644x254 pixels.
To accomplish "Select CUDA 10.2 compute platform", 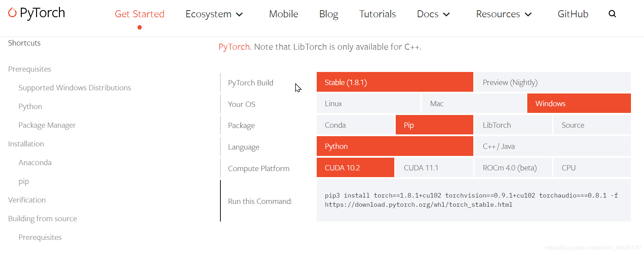I will click(355, 168).
